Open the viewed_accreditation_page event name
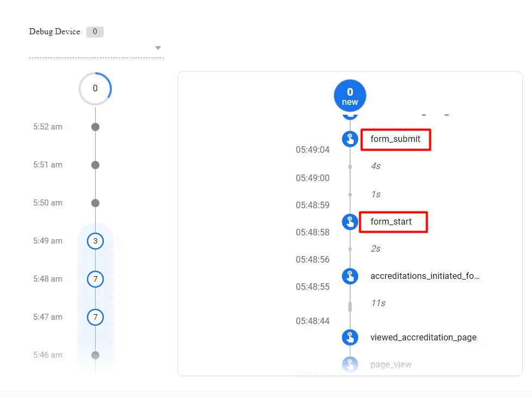The width and height of the screenshot is (532, 398). (423, 337)
